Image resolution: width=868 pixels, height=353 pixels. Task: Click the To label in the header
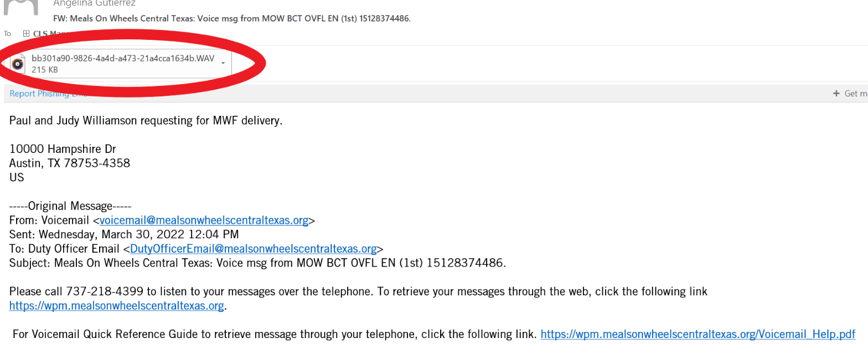click(8, 33)
